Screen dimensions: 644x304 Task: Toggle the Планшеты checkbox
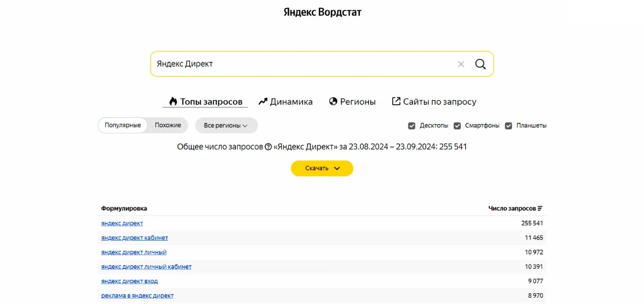508,126
